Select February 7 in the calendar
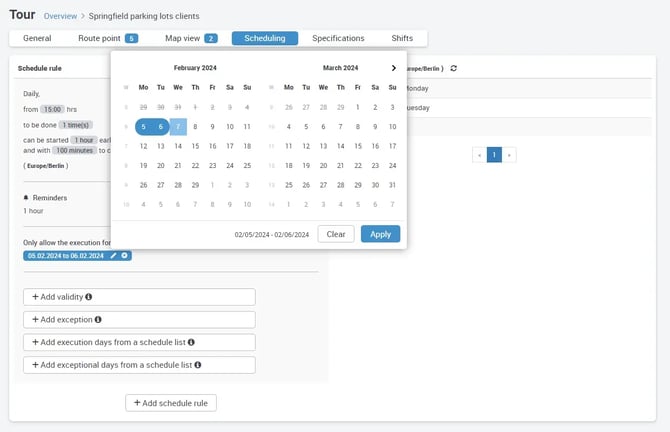Viewport: 670px width, 432px height. [x=178, y=127]
